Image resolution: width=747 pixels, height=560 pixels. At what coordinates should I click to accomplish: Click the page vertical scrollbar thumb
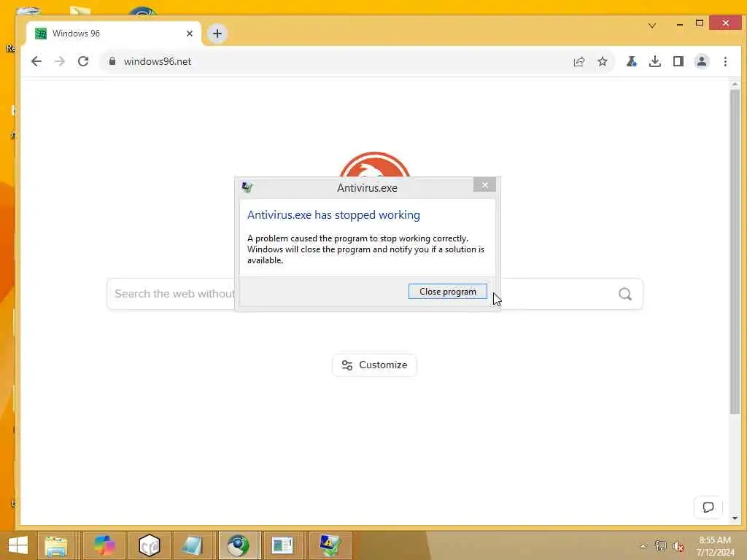[735, 252]
